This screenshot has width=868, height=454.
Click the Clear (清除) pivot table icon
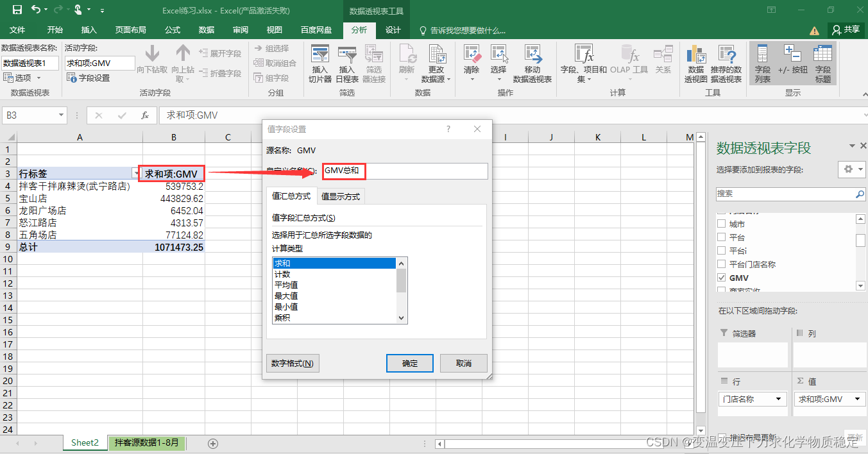click(472, 54)
